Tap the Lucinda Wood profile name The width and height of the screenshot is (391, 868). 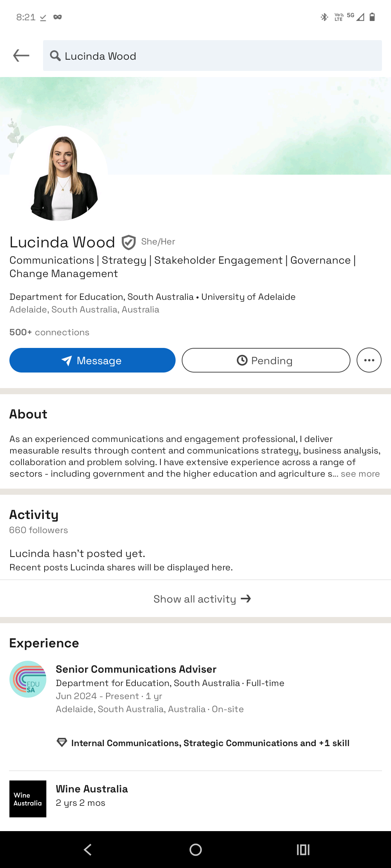pyautogui.click(x=62, y=242)
